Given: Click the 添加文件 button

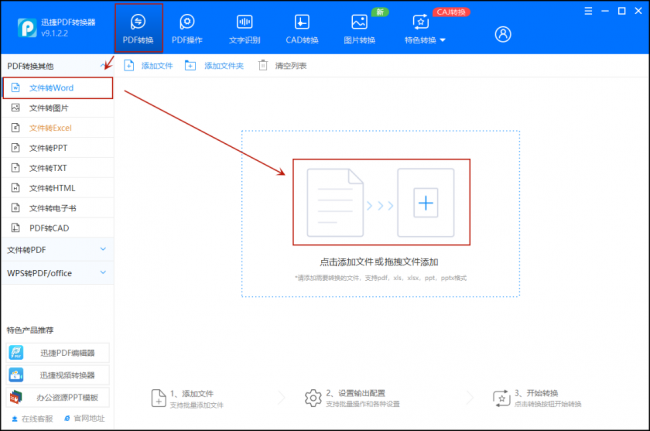Looking at the screenshot, I should pyautogui.click(x=148, y=65).
